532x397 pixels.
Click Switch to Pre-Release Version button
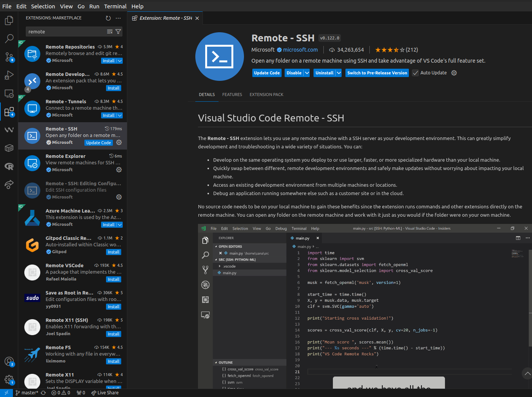(377, 73)
